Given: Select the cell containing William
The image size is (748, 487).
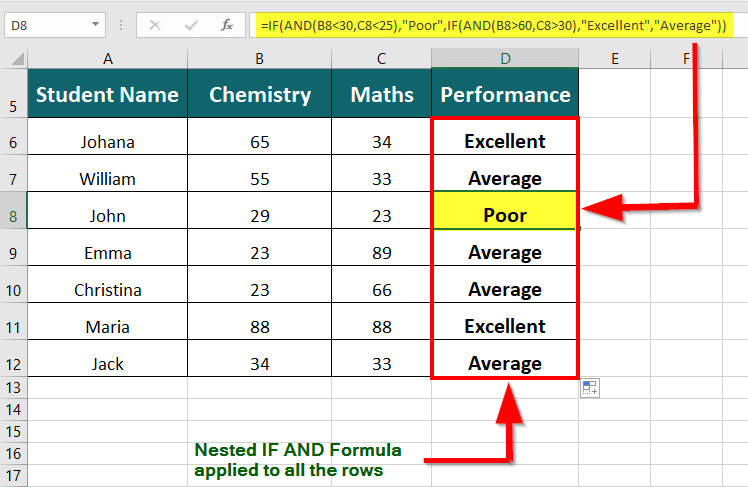Looking at the screenshot, I should click(108, 174).
